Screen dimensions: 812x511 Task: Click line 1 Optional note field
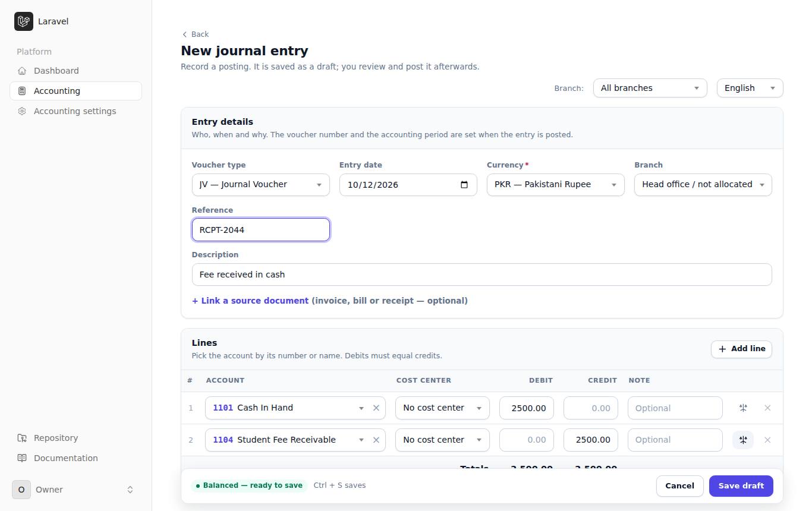click(x=675, y=408)
